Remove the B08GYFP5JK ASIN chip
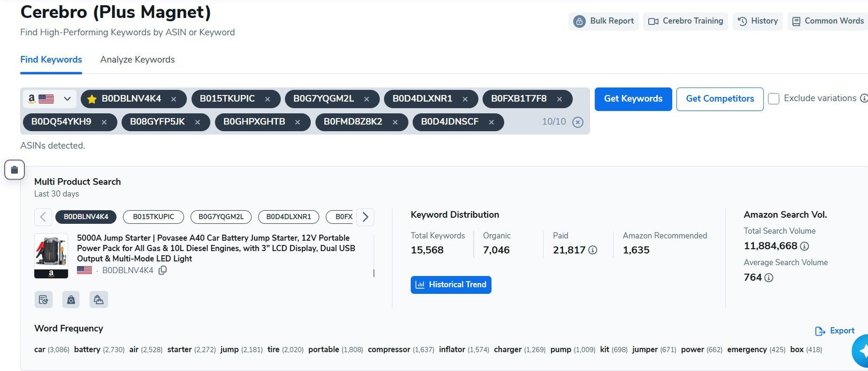Image resolution: width=868 pixels, height=371 pixels. 197,122
